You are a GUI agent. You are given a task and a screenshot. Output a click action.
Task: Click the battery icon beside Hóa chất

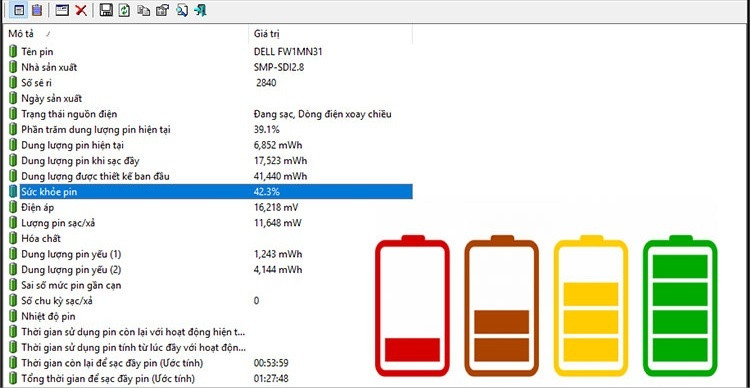13,238
